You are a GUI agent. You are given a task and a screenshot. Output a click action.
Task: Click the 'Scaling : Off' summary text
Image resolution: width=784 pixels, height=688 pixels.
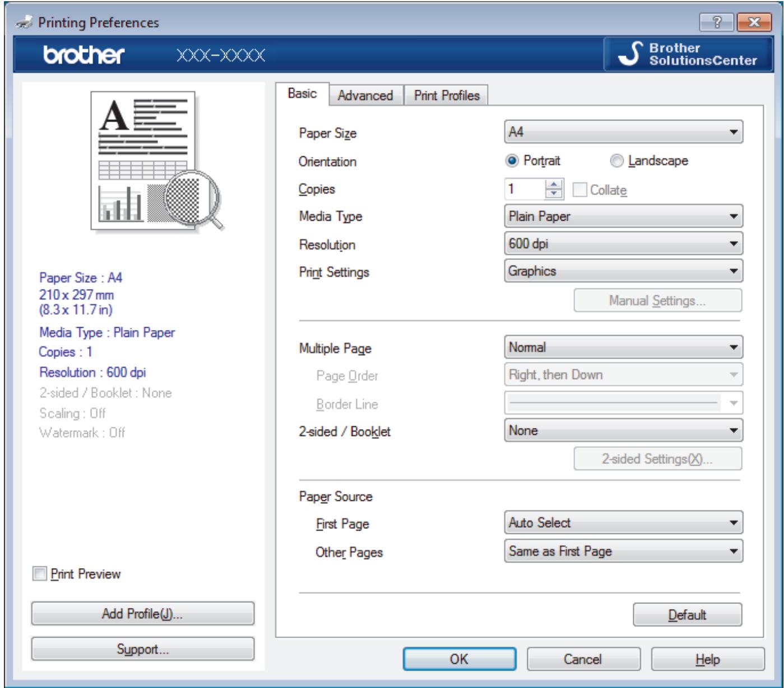click(72, 413)
